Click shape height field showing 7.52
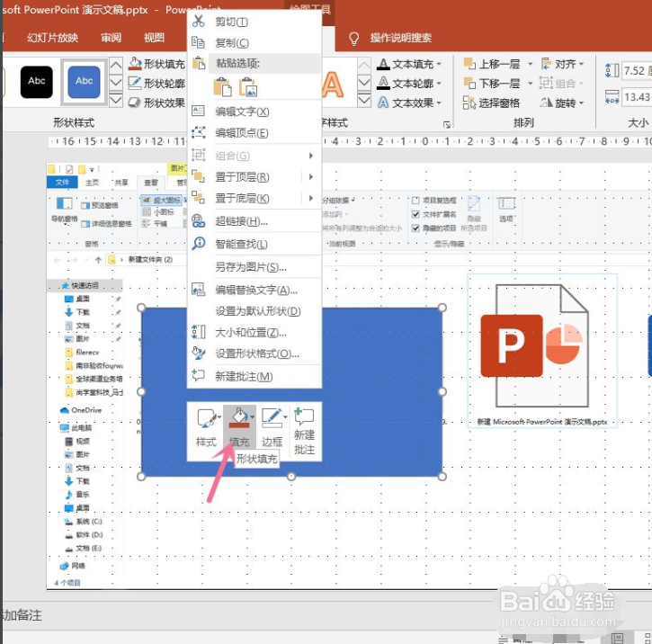Screen dimensions: 652x644 (x=636, y=71)
